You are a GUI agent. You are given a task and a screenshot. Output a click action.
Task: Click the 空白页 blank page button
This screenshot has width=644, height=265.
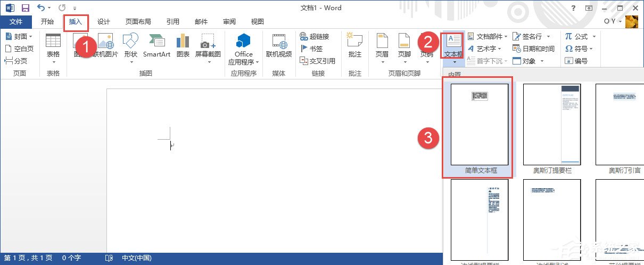20,49
